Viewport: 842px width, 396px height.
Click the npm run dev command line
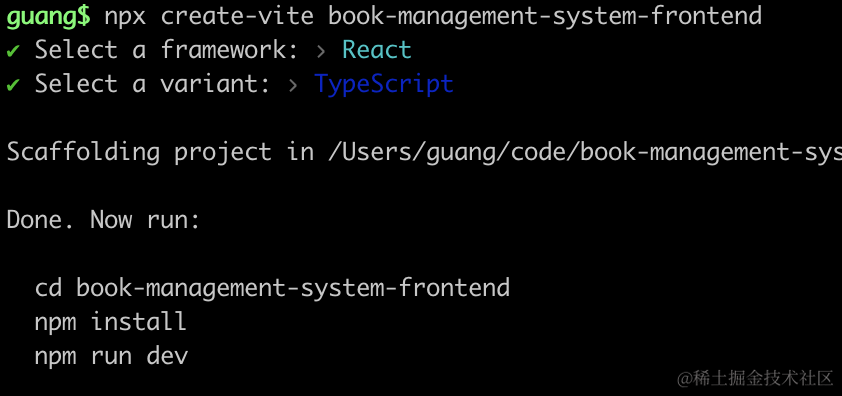[112, 356]
